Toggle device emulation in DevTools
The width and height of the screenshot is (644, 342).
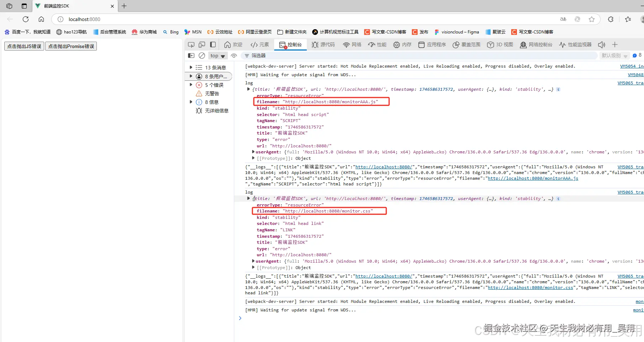(202, 45)
